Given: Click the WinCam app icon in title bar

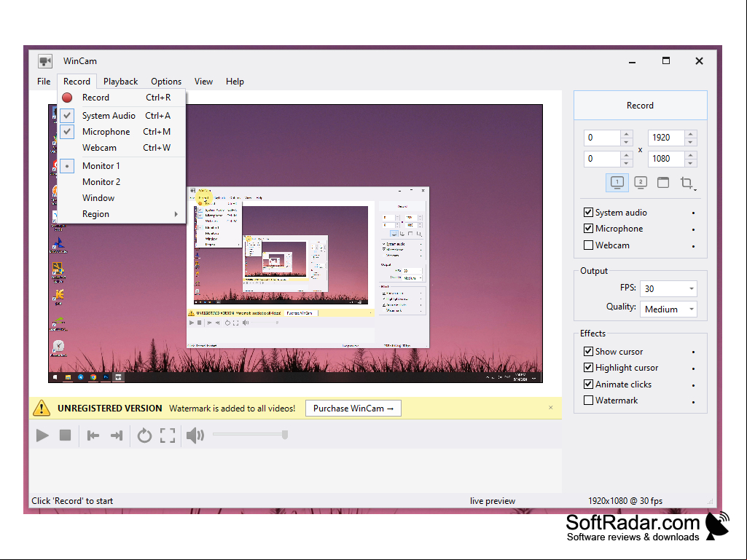Looking at the screenshot, I should (x=45, y=61).
